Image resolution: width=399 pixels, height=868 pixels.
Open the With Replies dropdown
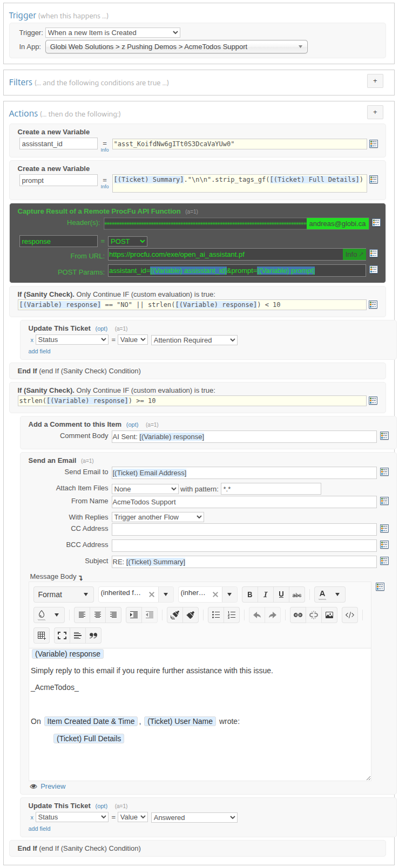pyautogui.click(x=158, y=517)
